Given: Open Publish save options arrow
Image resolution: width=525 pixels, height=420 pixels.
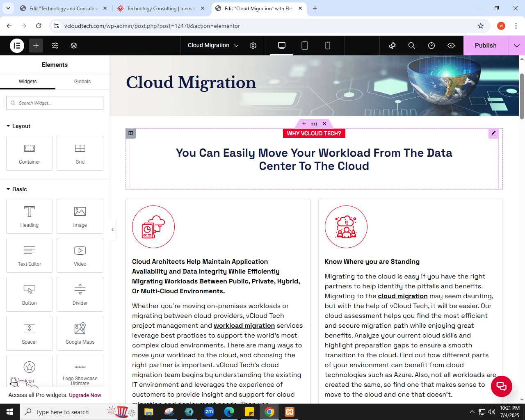Looking at the screenshot, I should coord(517,46).
